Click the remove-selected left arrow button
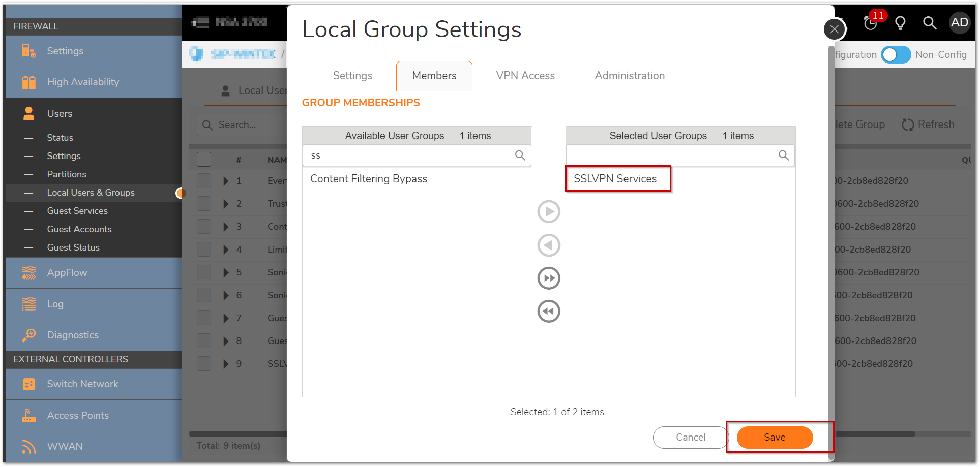Screen dimensions: 980x467 [x=549, y=245]
